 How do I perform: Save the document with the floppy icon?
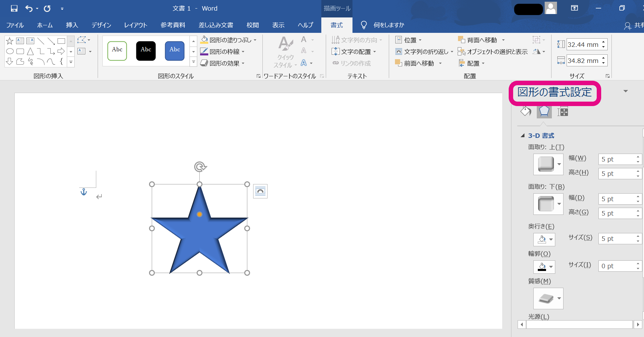point(14,9)
